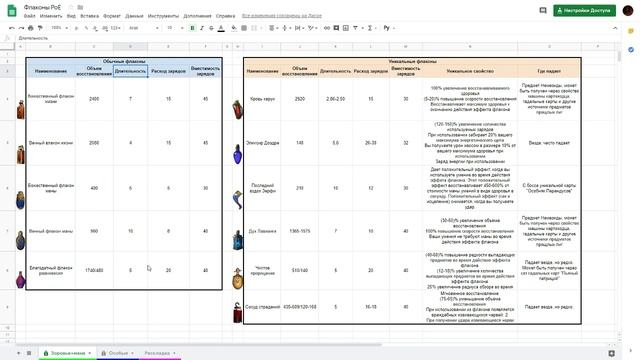
Task: Open the Explore button at bottom right
Action: [x=611, y=353]
